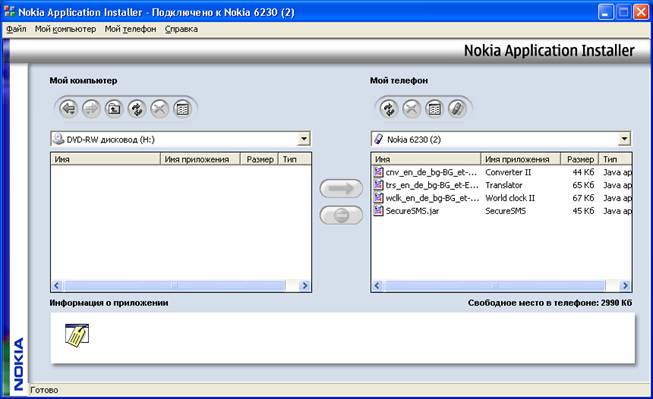Sort computer list by Имя приложения column
The width and height of the screenshot is (653, 399).
(x=200, y=159)
